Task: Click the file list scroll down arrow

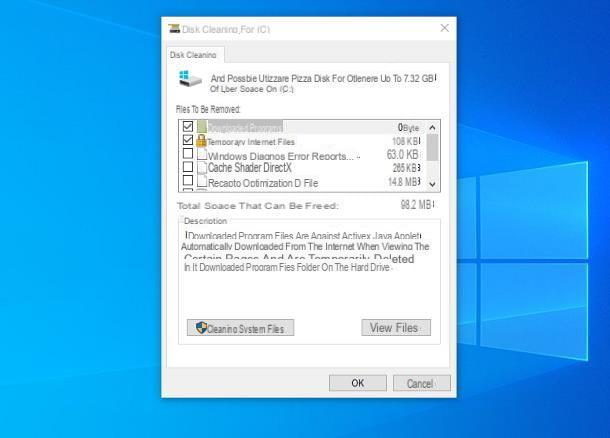Action: tap(432, 184)
